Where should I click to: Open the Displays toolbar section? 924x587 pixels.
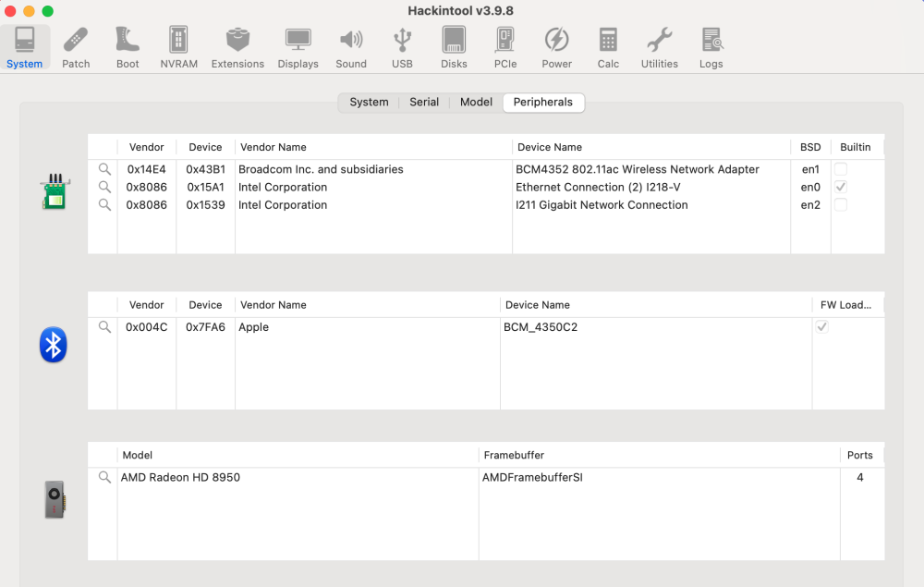[x=298, y=48]
